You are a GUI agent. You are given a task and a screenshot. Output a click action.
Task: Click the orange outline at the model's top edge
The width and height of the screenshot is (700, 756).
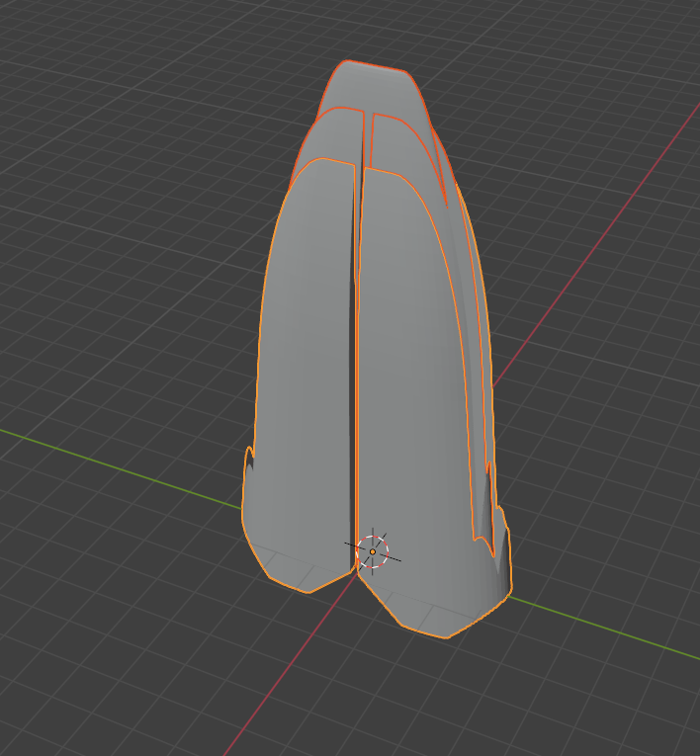coord(376,65)
